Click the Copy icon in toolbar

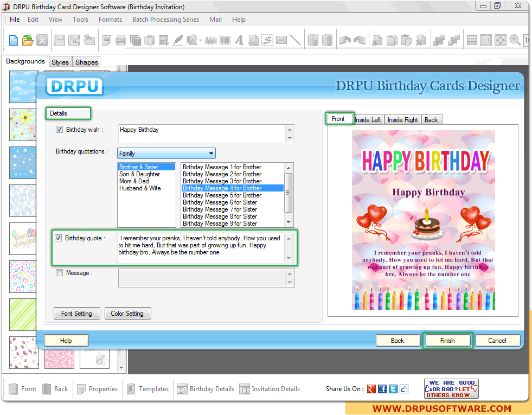coord(392,40)
